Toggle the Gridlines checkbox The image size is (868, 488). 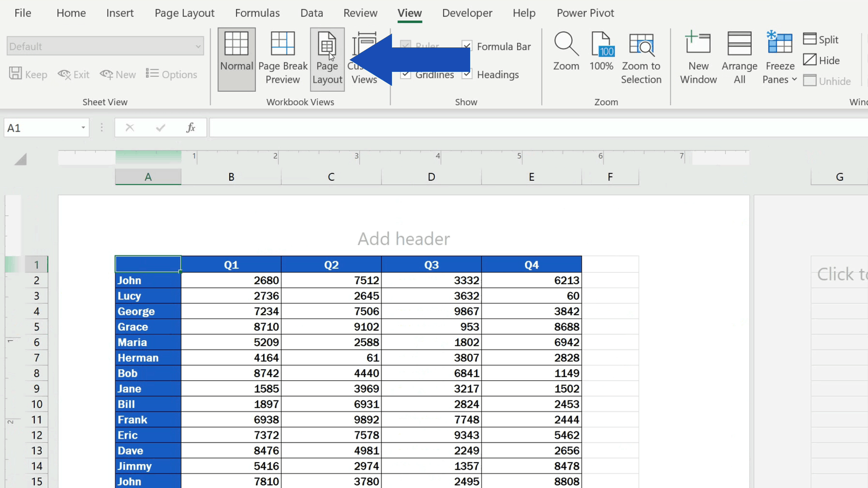pyautogui.click(x=405, y=74)
